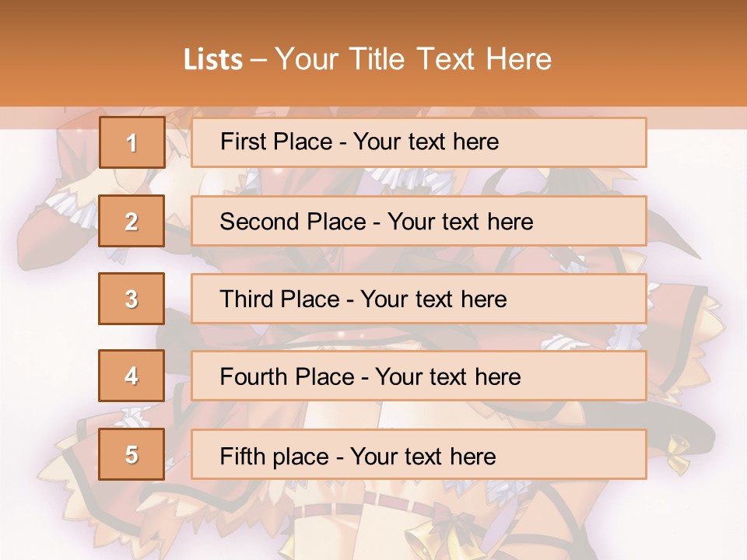Click the words 'First Place'
This screenshot has height=560, width=747.
[x=276, y=142]
